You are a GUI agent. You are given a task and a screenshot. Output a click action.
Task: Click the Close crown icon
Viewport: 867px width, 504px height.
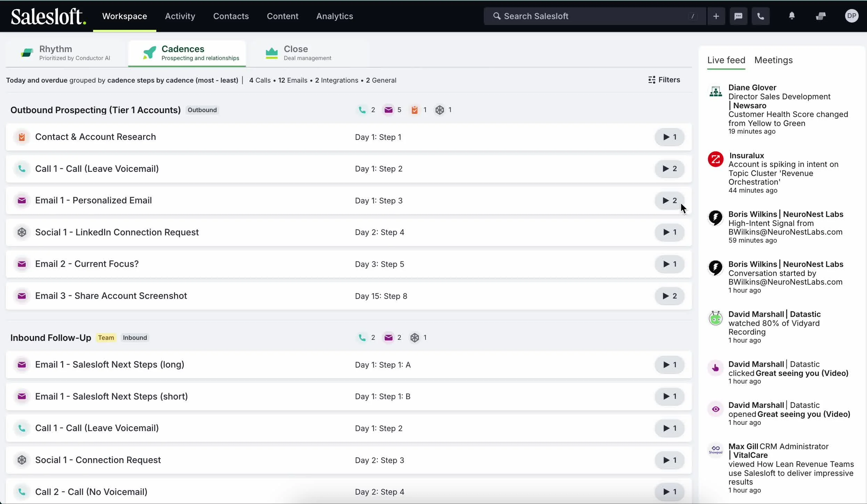coord(272,53)
